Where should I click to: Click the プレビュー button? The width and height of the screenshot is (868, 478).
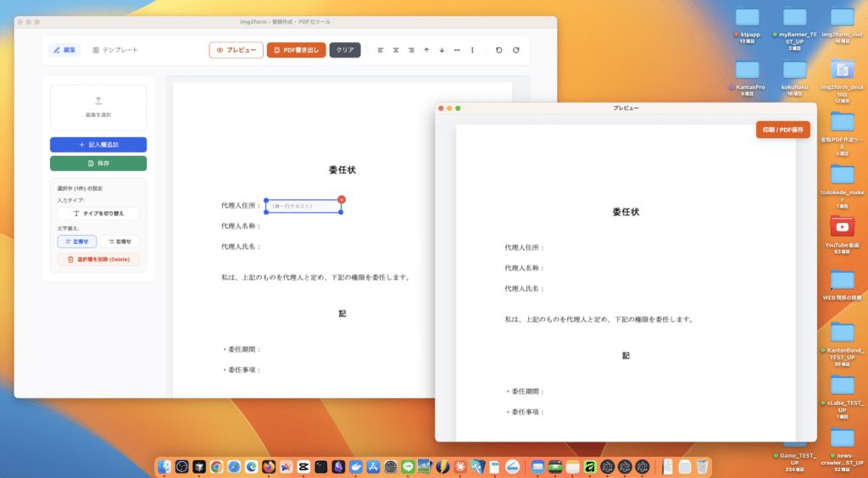tap(236, 50)
